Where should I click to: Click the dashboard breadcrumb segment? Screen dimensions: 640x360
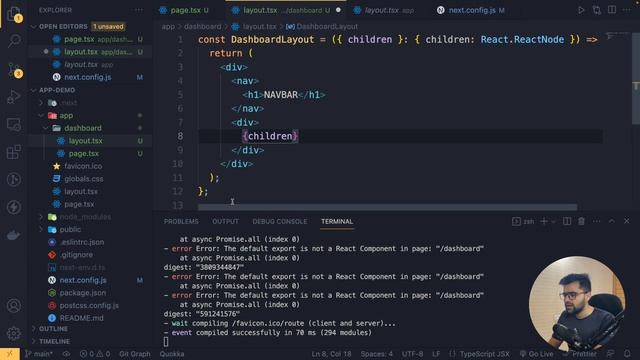[x=202, y=27]
